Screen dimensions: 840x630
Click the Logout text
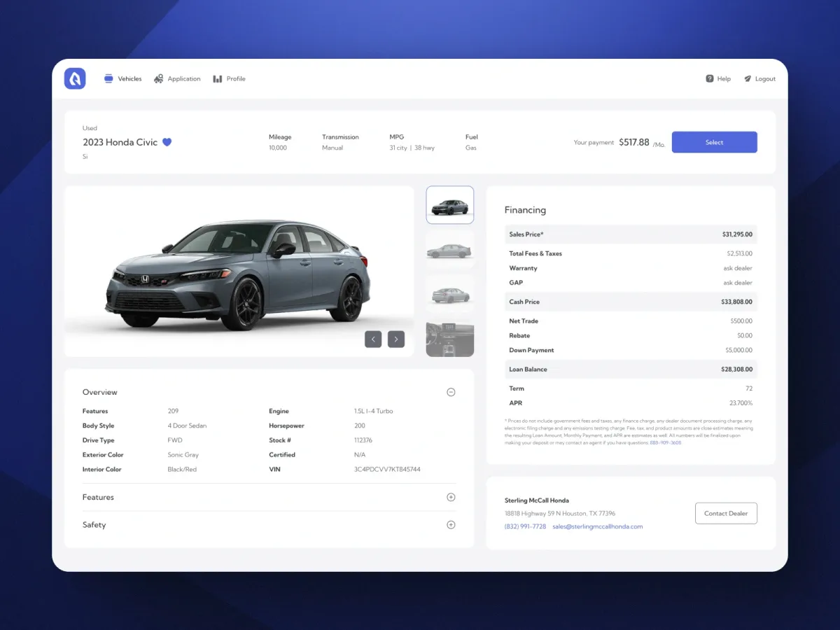(765, 79)
